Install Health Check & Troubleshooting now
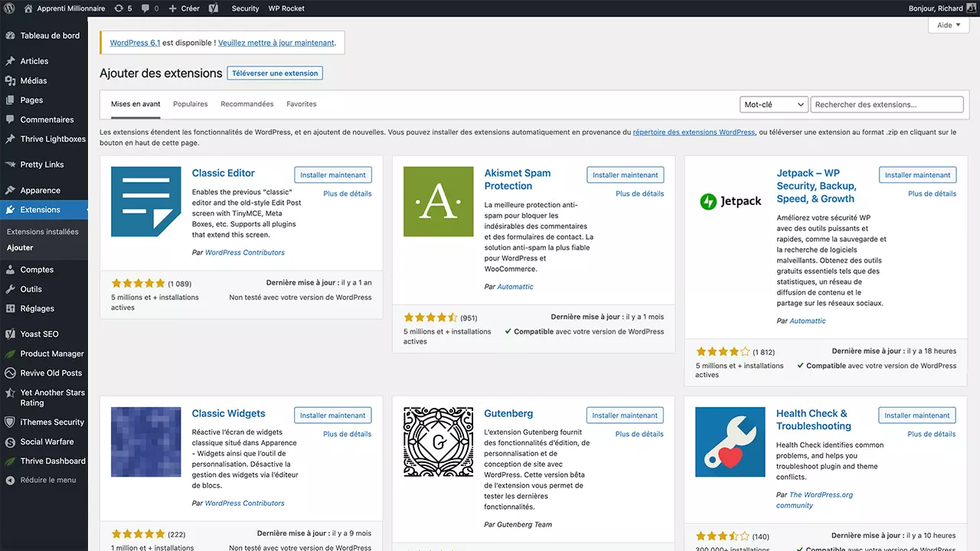Image resolution: width=980 pixels, height=551 pixels. pos(917,416)
